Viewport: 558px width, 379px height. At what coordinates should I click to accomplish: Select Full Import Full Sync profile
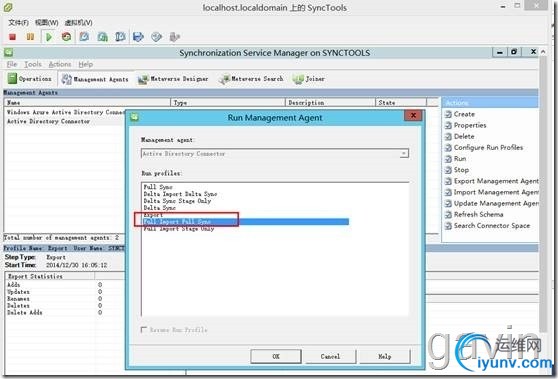(246, 222)
